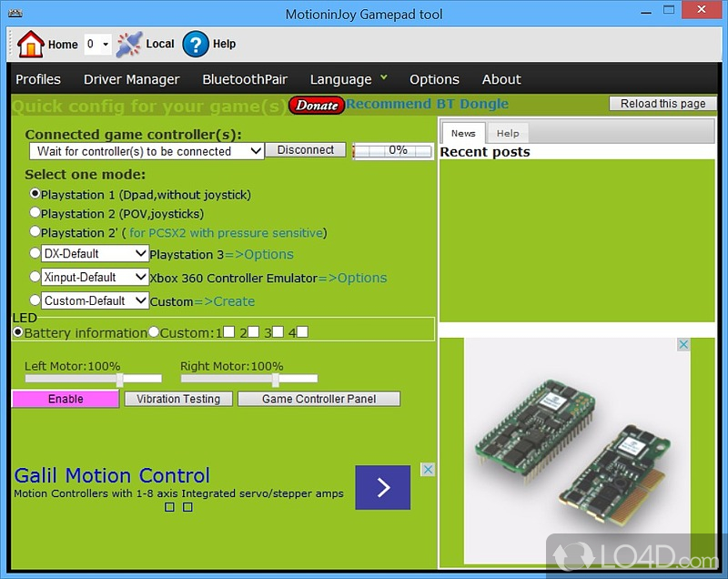Adjust the Left Motor slider
Image resolution: width=728 pixels, height=579 pixels.
coord(119,379)
